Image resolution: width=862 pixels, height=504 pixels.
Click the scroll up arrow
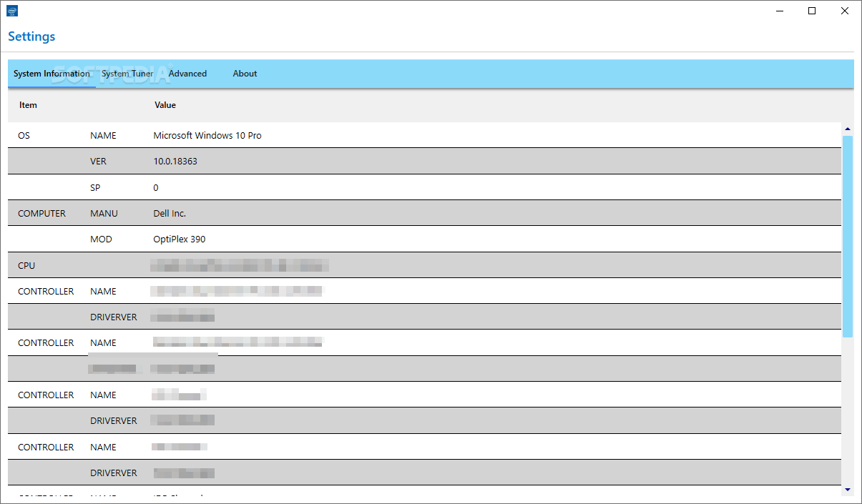[848, 129]
